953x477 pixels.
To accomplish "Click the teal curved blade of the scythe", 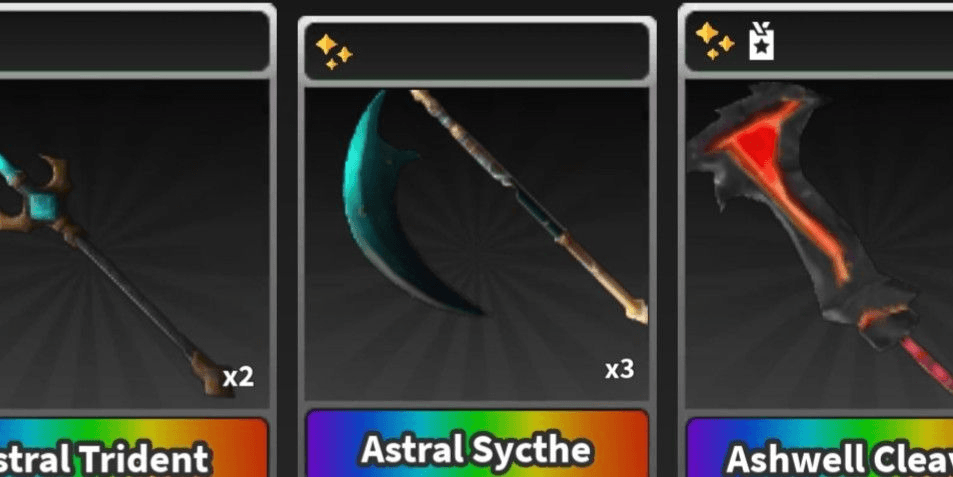I will click(389, 207).
